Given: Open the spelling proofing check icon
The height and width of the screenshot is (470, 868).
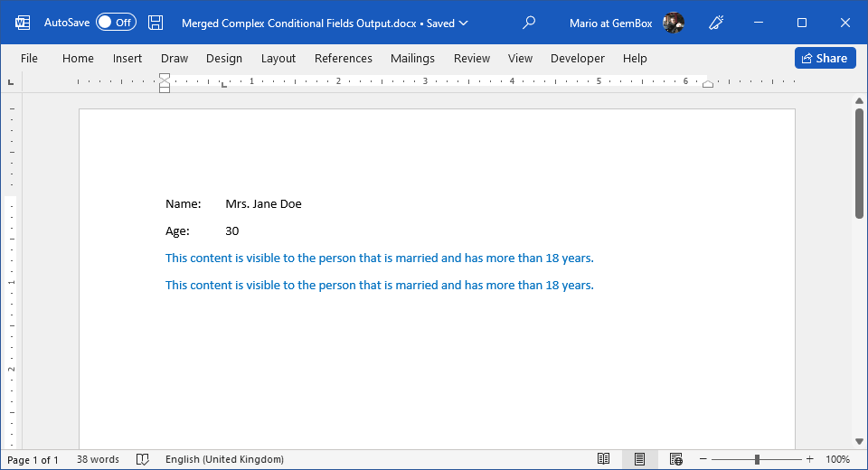Looking at the screenshot, I should click(142, 459).
